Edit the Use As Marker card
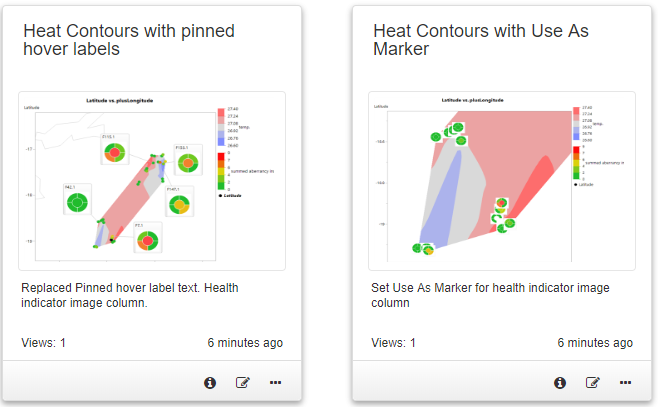The width and height of the screenshot is (658, 407). pyautogui.click(x=592, y=382)
